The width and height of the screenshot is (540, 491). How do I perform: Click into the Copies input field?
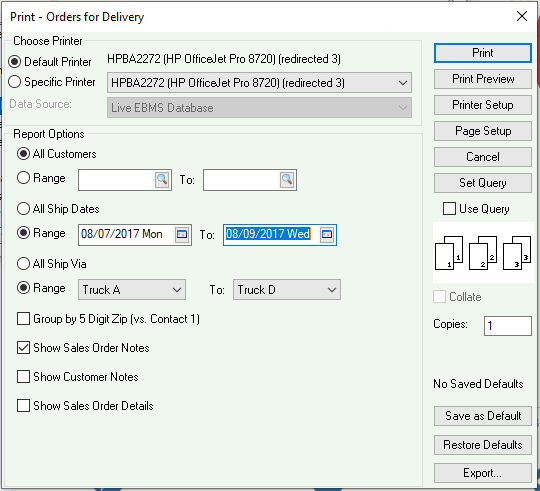pos(508,325)
